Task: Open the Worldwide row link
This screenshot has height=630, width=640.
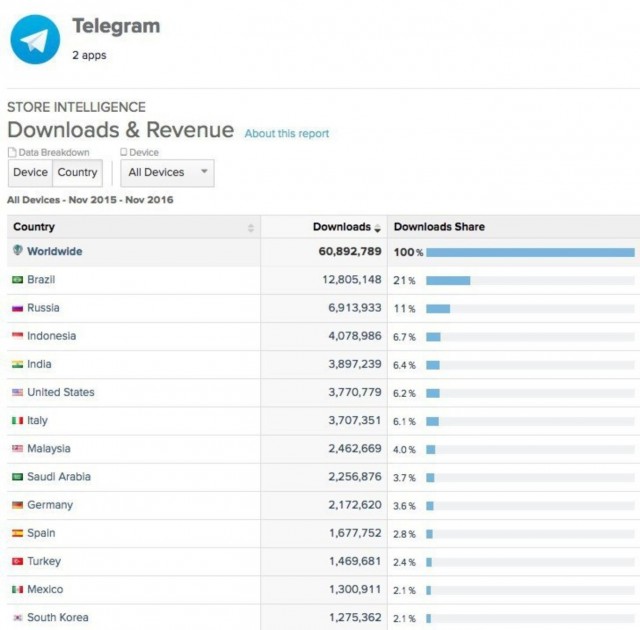Action: point(55,251)
